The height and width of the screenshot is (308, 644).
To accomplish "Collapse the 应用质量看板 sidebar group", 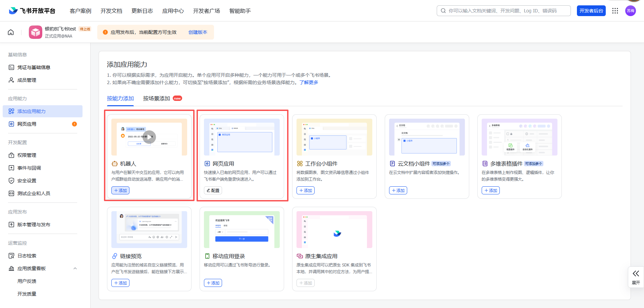I will point(75,268).
